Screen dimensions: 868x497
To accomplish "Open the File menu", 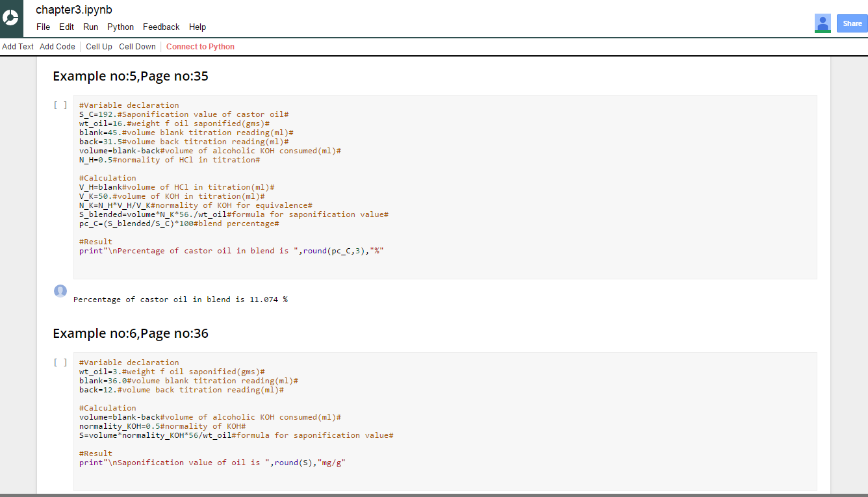I will pyautogui.click(x=43, y=27).
